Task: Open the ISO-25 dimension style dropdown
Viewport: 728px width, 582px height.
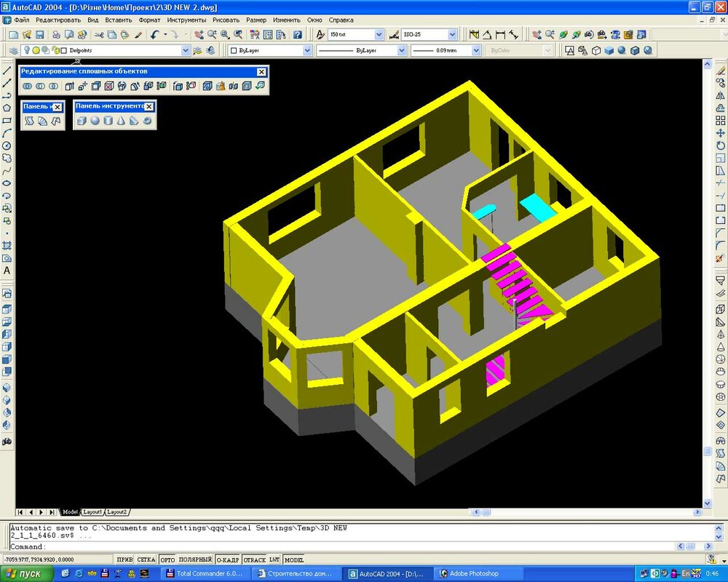Action: pyautogui.click(x=452, y=34)
